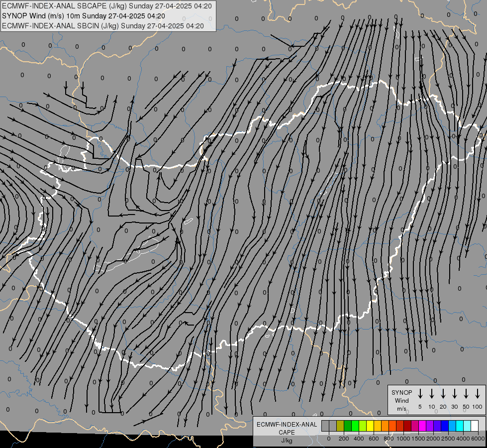This screenshot has height=448, width=487.
Task: Click the 30 m/s wind arrow symbol
Action: 454,394
